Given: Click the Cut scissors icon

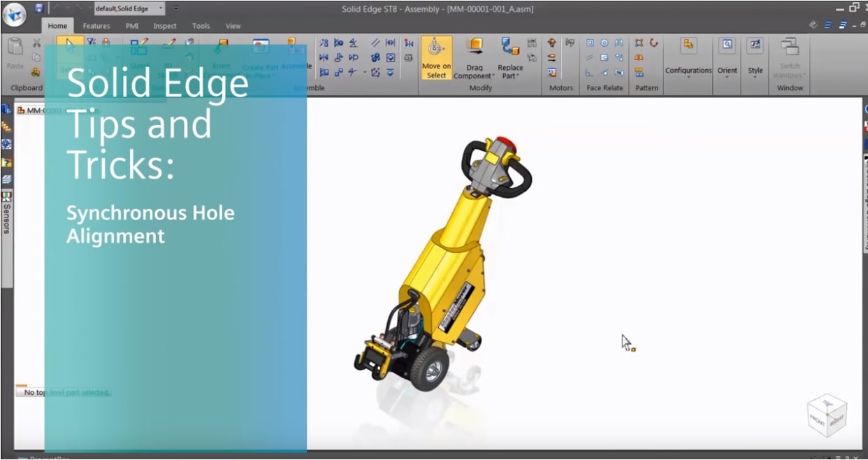Looking at the screenshot, I should point(36,43).
